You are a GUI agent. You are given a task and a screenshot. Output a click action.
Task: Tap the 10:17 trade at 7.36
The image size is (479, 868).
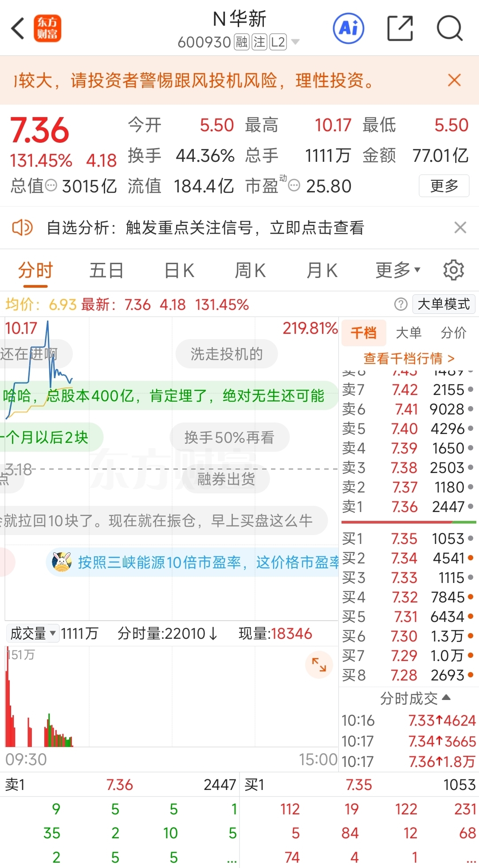408,762
